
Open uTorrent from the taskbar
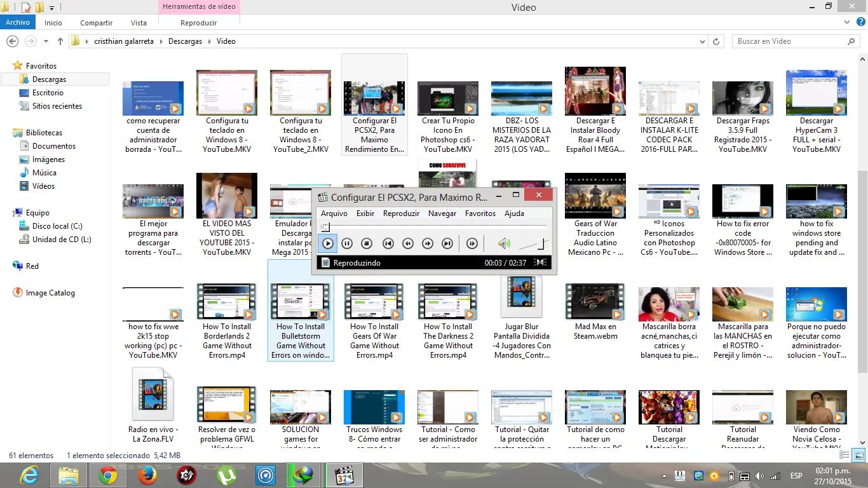226,475
